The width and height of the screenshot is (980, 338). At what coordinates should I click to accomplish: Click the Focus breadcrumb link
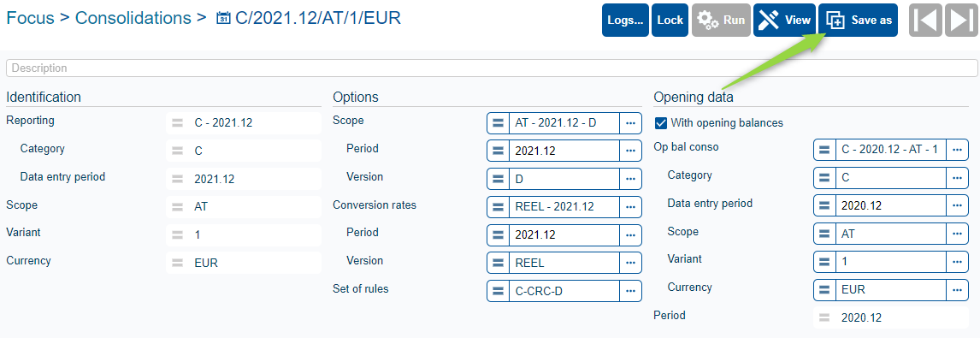click(30, 17)
